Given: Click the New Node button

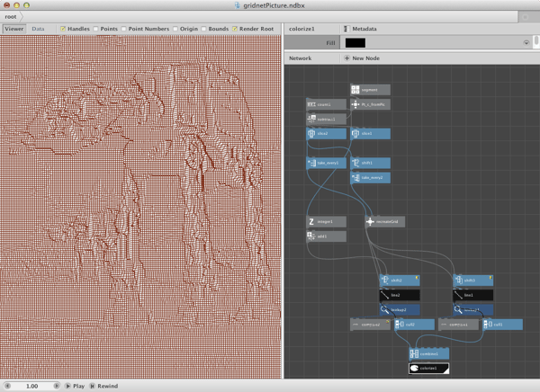Looking at the screenshot, I should click(362, 58).
